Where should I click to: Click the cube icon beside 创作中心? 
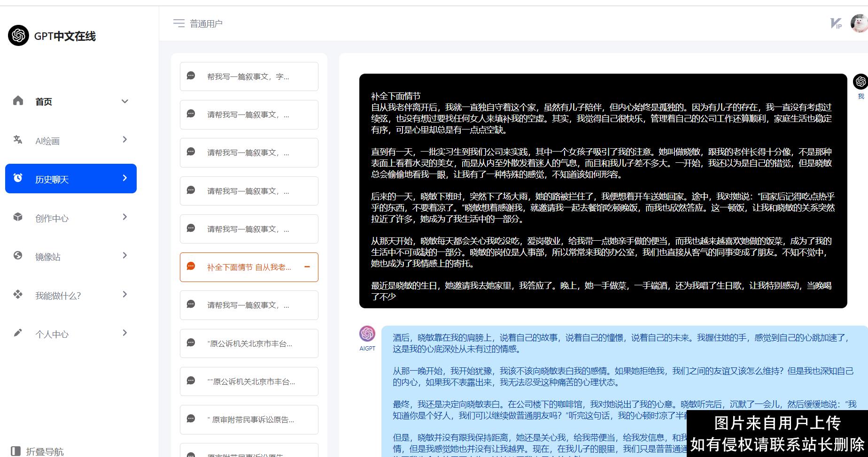click(x=18, y=217)
